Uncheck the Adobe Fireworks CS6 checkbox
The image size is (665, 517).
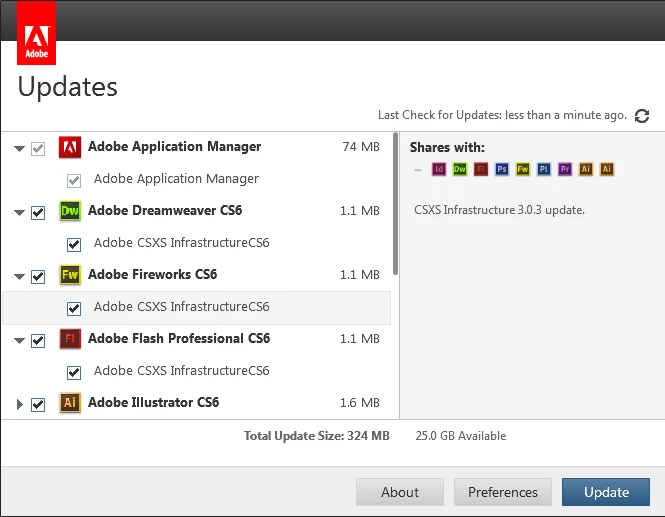38,277
